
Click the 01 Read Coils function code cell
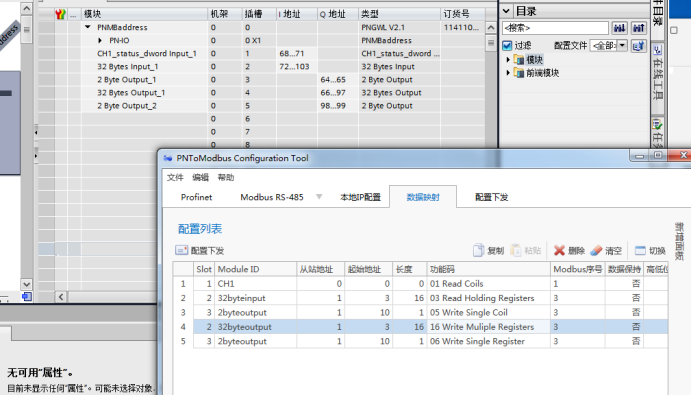(x=488, y=284)
